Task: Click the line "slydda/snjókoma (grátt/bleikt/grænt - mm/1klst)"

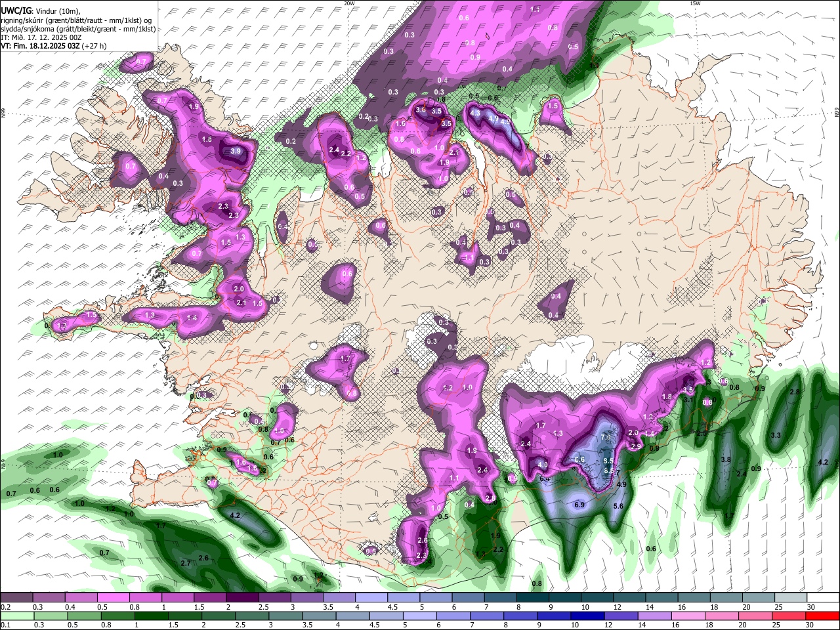Action: 79,29
